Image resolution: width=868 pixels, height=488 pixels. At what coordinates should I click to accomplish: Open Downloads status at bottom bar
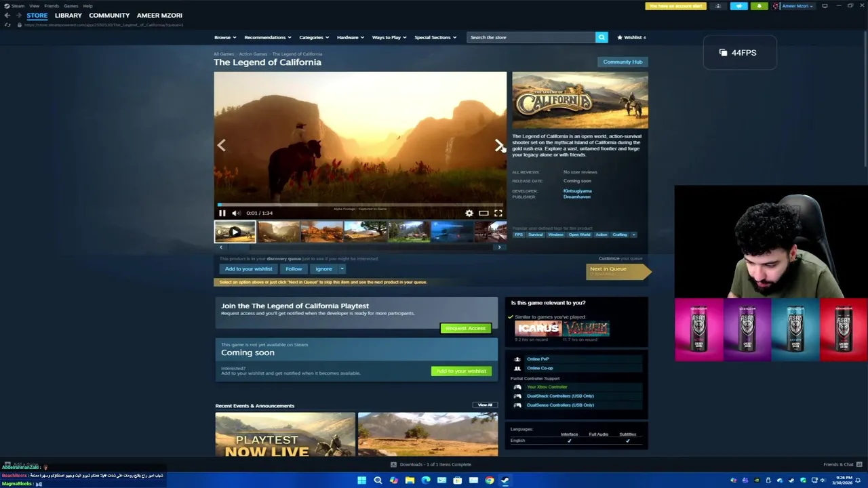click(431, 464)
